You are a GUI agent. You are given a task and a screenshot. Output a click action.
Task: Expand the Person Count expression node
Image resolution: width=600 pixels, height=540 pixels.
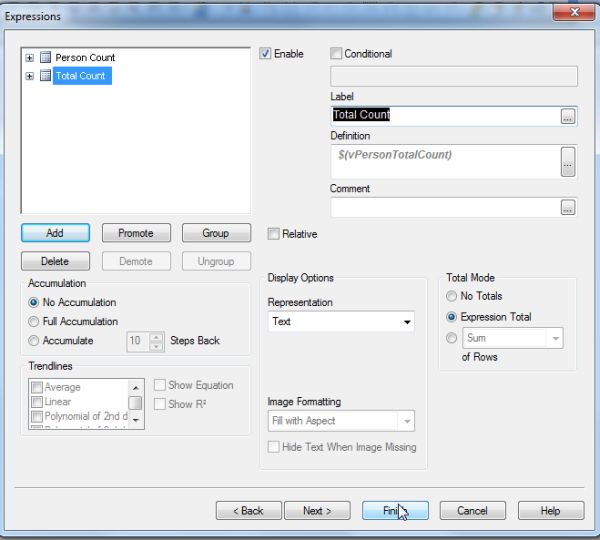pos(29,58)
